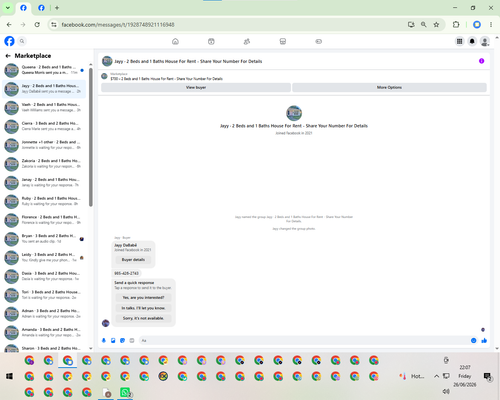Screen dimensions: 500x400
Task: Send 'Sorry, it's not available' response
Action: click(143, 318)
